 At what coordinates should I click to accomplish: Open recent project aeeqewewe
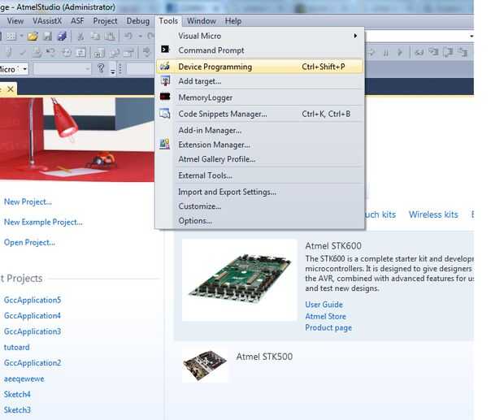pos(24,379)
